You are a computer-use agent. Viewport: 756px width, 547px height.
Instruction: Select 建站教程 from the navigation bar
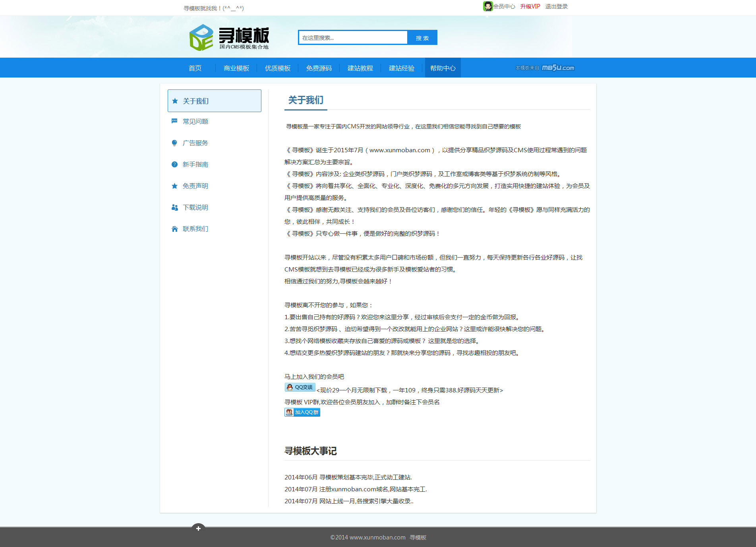point(360,68)
